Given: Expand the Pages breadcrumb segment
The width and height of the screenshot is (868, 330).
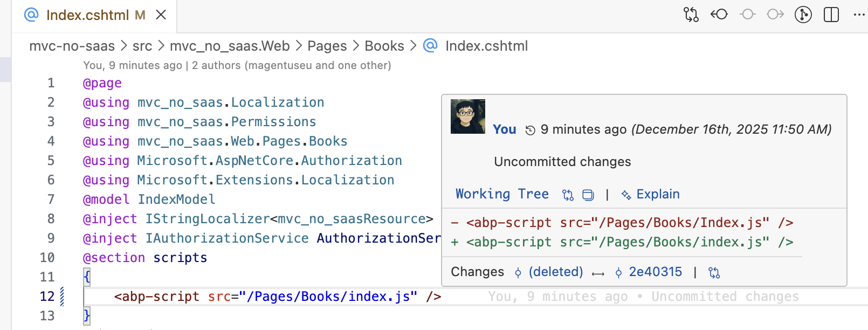Looking at the screenshot, I should 327,46.
